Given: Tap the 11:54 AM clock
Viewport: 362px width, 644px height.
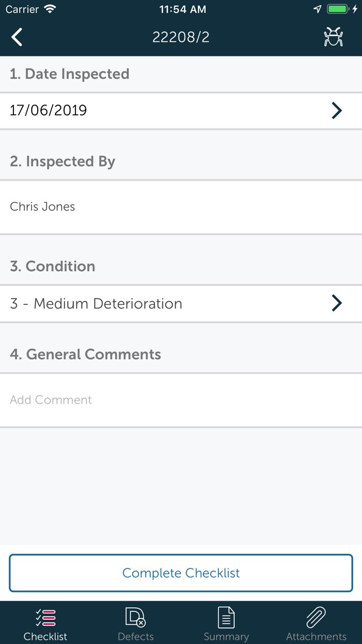Looking at the screenshot, I should [183, 9].
